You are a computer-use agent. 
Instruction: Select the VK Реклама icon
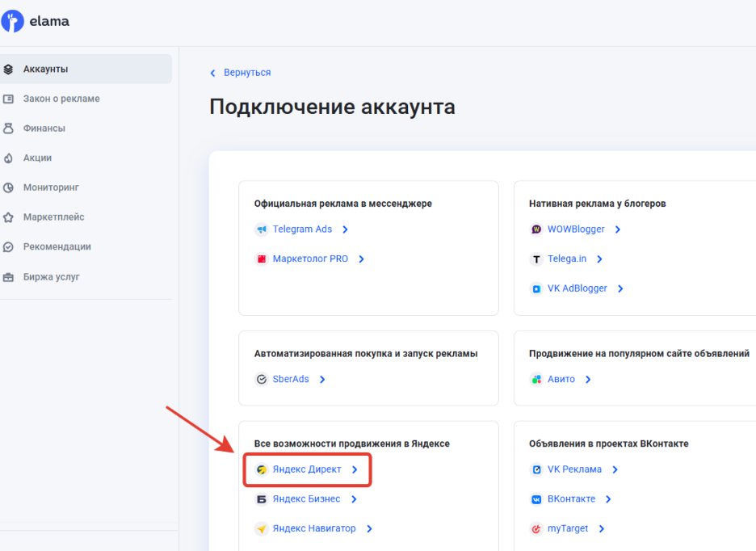[535, 469]
